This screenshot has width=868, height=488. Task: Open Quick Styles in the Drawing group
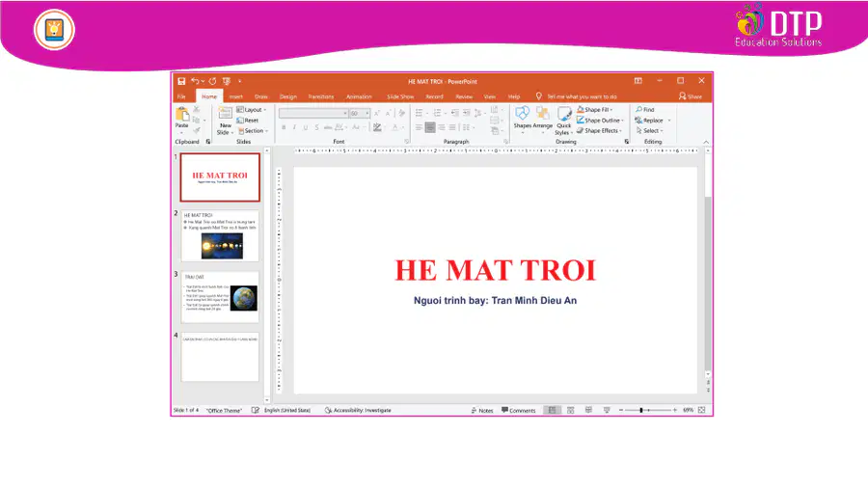click(x=563, y=119)
